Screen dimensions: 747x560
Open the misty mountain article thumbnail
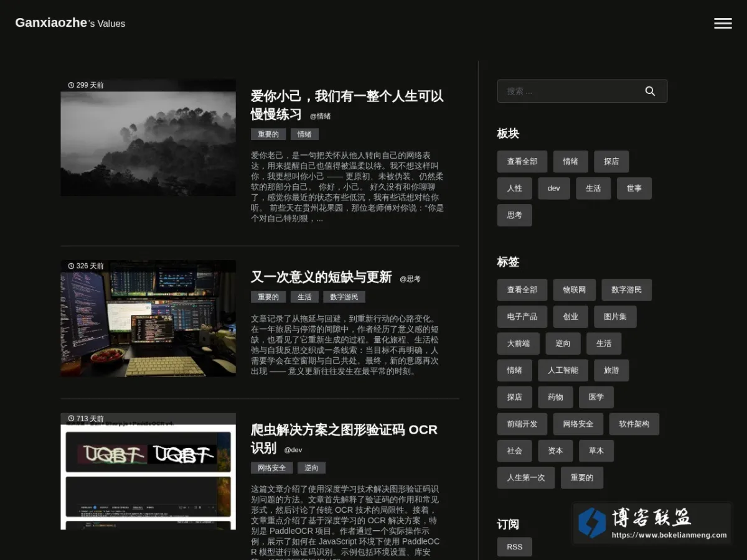coord(148,138)
